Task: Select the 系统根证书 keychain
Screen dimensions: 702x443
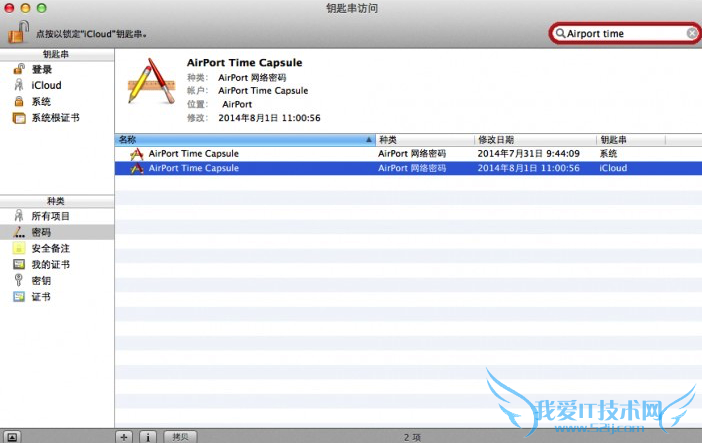Action: pyautogui.click(x=57, y=118)
